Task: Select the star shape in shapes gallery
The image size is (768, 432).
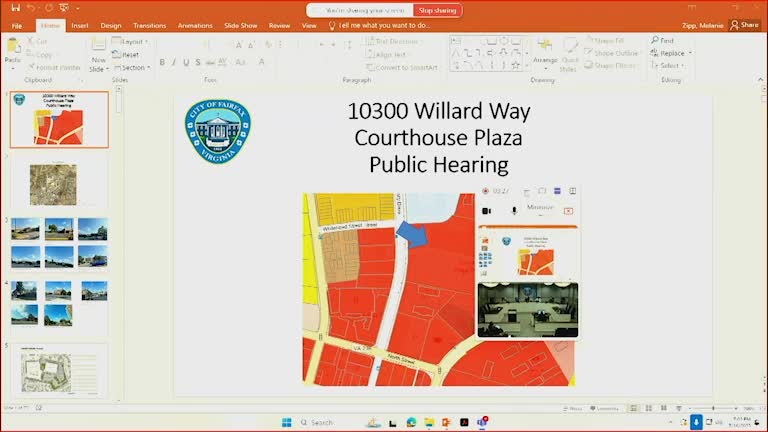Action: [516, 65]
